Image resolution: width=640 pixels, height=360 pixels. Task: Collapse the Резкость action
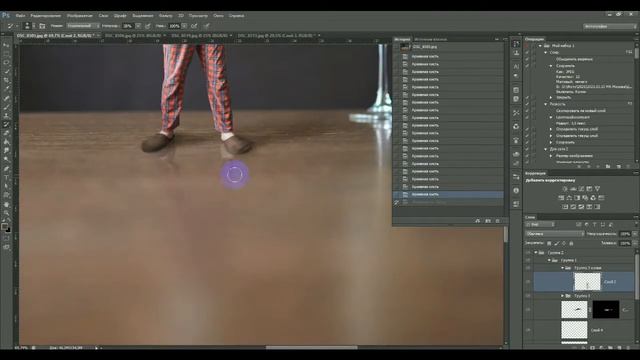545,104
